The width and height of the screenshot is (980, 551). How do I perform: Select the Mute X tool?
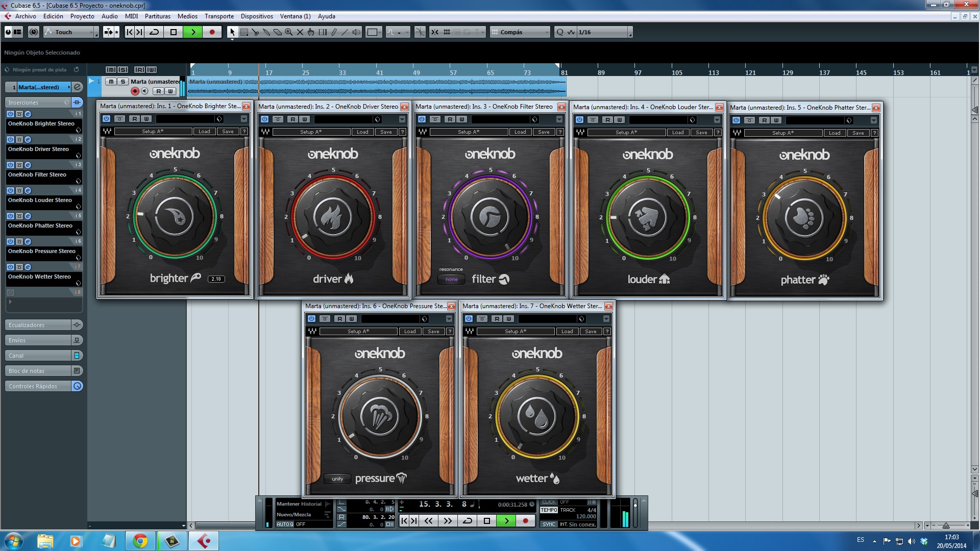tap(300, 32)
